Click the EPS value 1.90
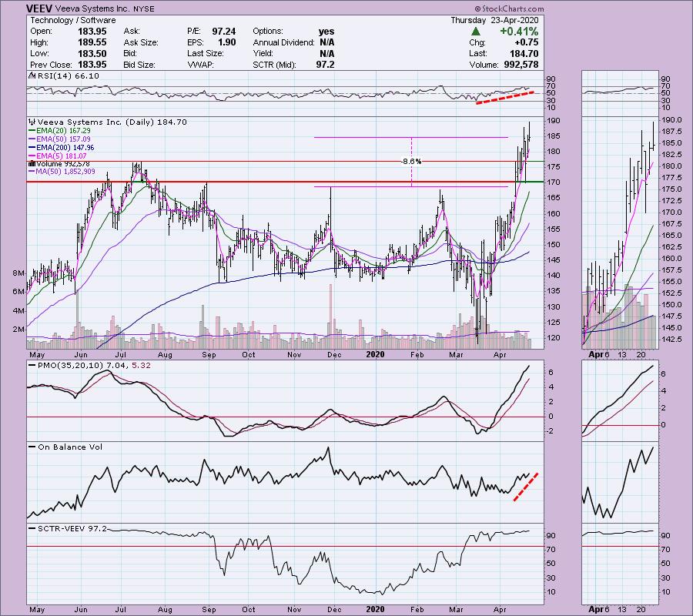 tap(226, 42)
